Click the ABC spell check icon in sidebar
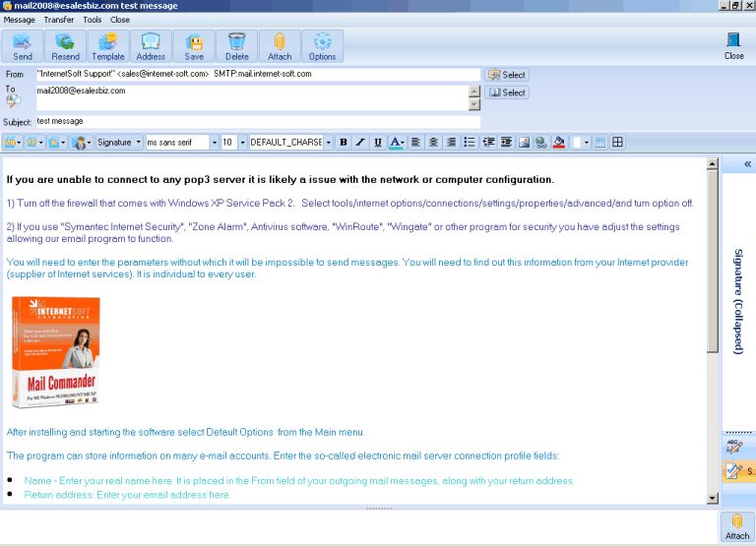Viewport: 756px width, 547px height. pyautogui.click(x=733, y=447)
